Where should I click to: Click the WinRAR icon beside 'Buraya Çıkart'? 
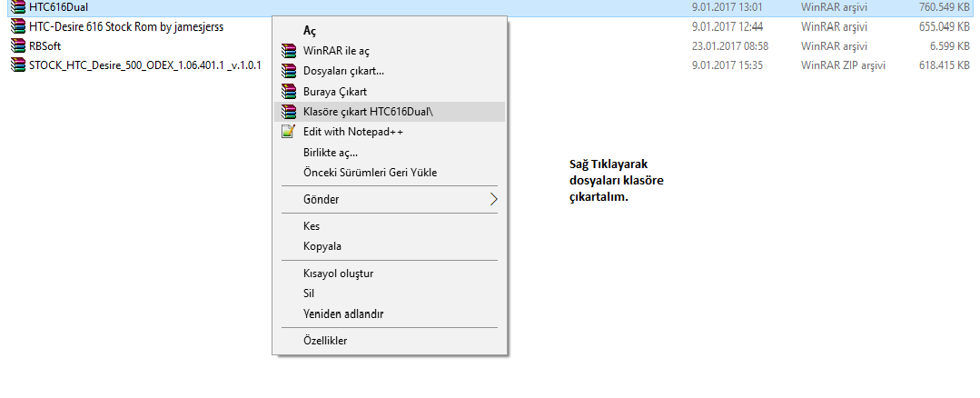(288, 91)
